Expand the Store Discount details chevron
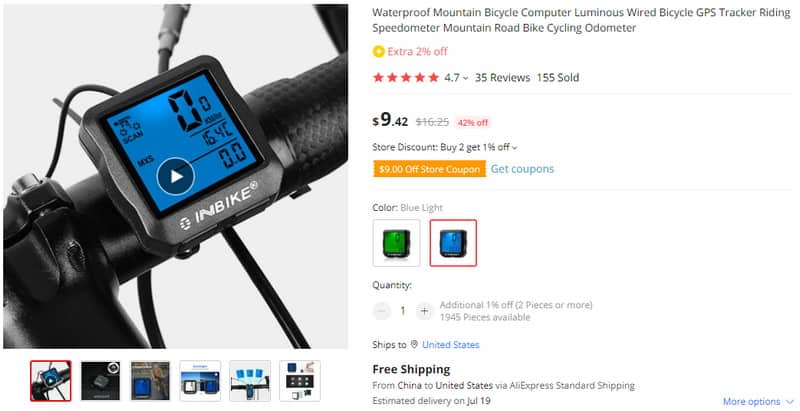The image size is (800, 411). [514, 148]
